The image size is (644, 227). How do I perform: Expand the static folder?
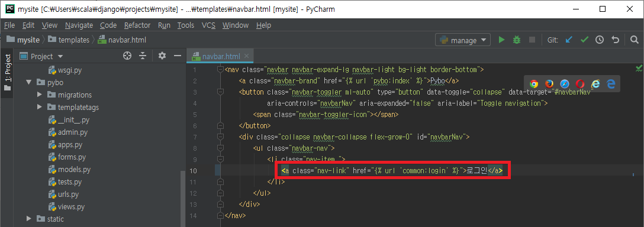coord(29,218)
